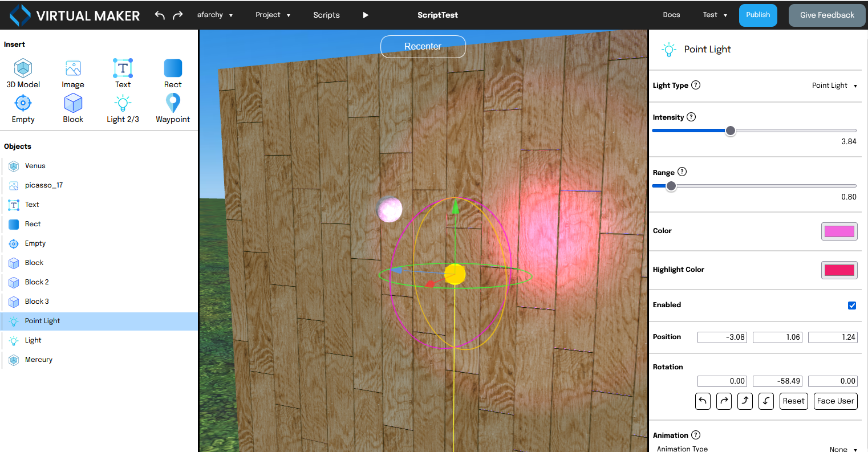Click the redo arrow in the top bar
868x452 pixels.
point(177,15)
